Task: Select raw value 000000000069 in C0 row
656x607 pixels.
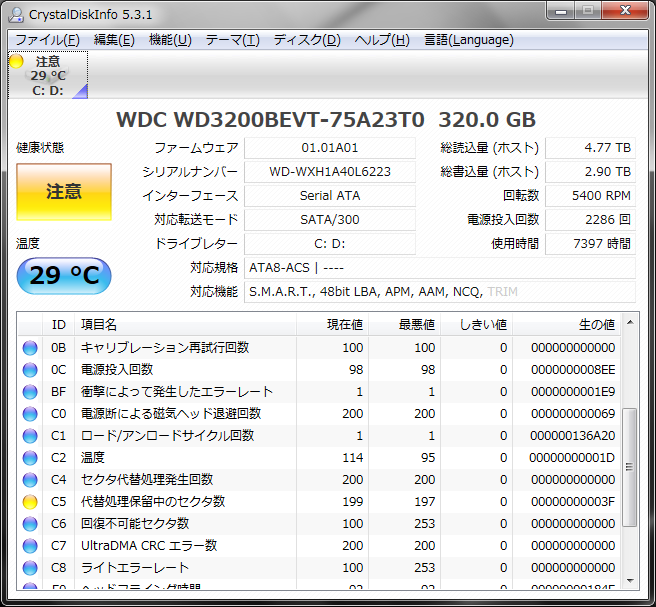Action: (573, 414)
